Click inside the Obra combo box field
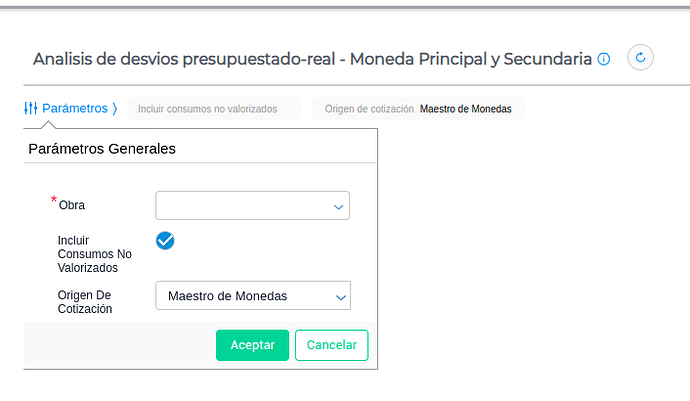Screen dimensions: 690x401 click(x=243, y=205)
